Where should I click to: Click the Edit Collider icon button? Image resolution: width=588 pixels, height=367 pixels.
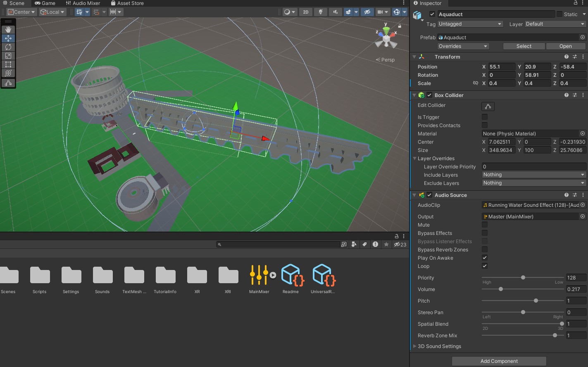coord(488,107)
